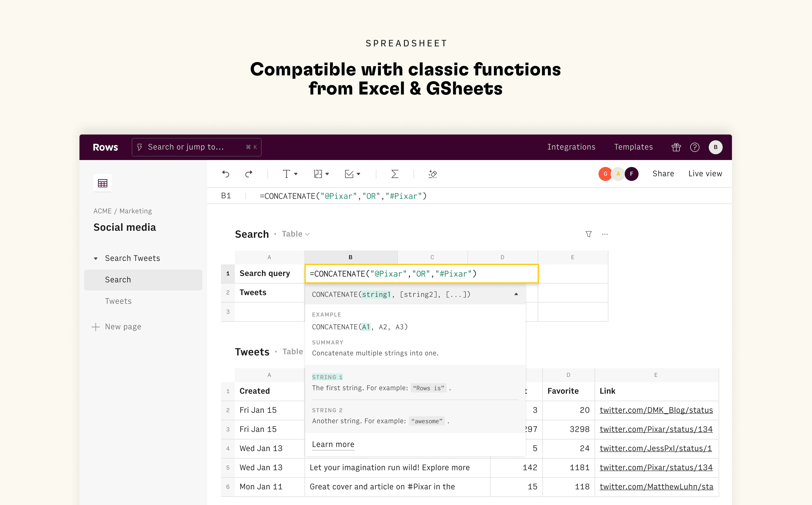Image resolution: width=812 pixels, height=505 pixels.
Task: Click the Learn more link
Action: (x=333, y=444)
